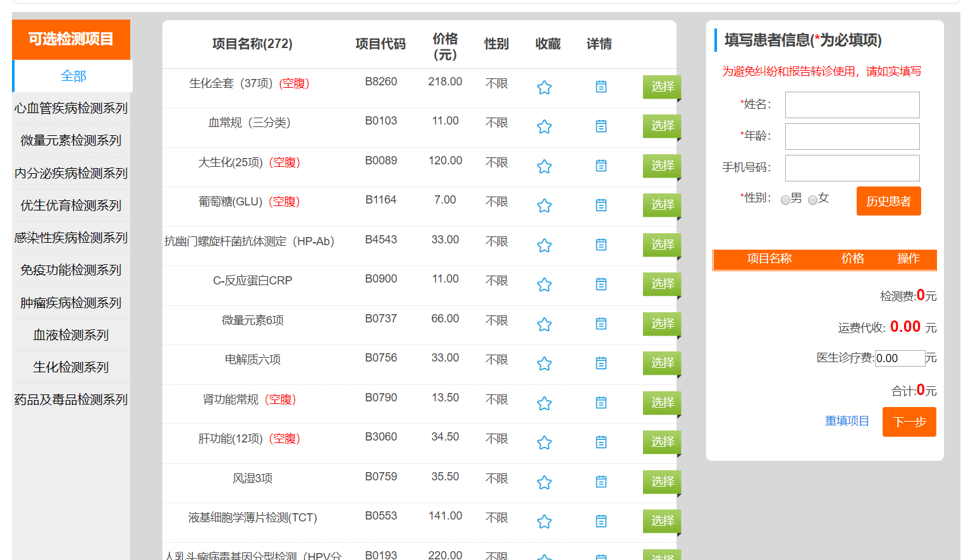This screenshot has height=560, width=973.
Task: View details icon for 血常规 (三分类)
Action: (601, 126)
